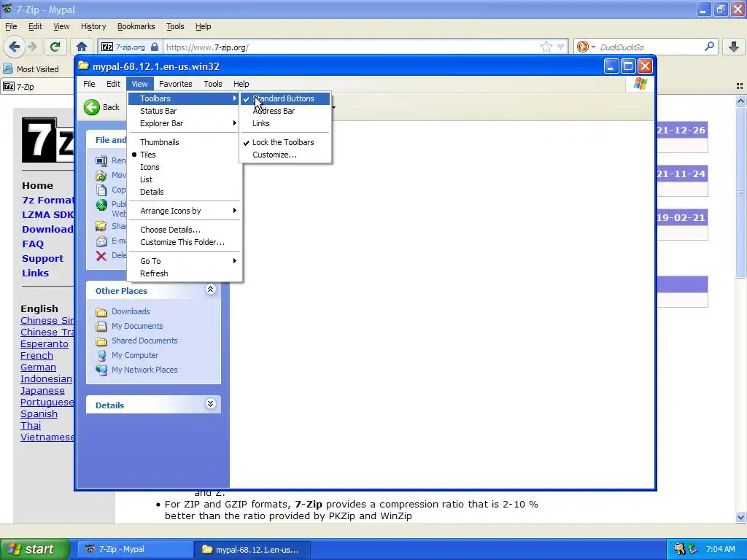Image resolution: width=747 pixels, height=560 pixels.
Task: Open the browser downloads arrow
Action: (734, 47)
